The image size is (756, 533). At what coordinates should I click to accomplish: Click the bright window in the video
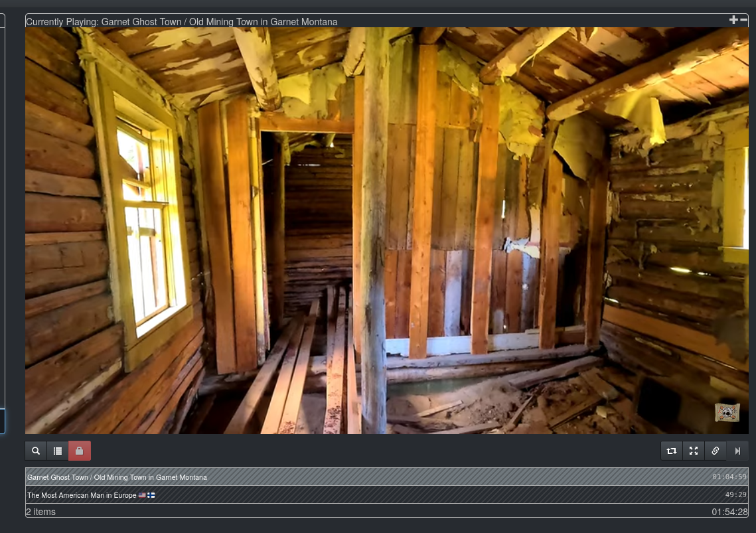point(147,226)
